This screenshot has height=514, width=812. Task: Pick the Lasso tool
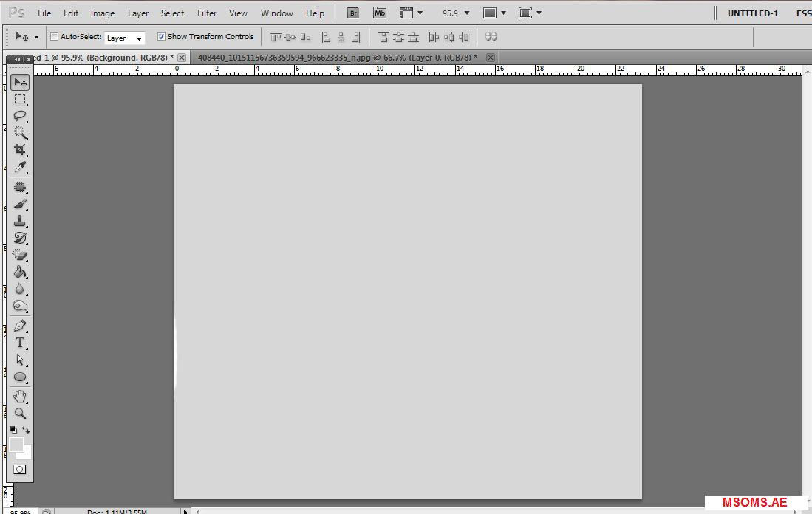pos(20,116)
